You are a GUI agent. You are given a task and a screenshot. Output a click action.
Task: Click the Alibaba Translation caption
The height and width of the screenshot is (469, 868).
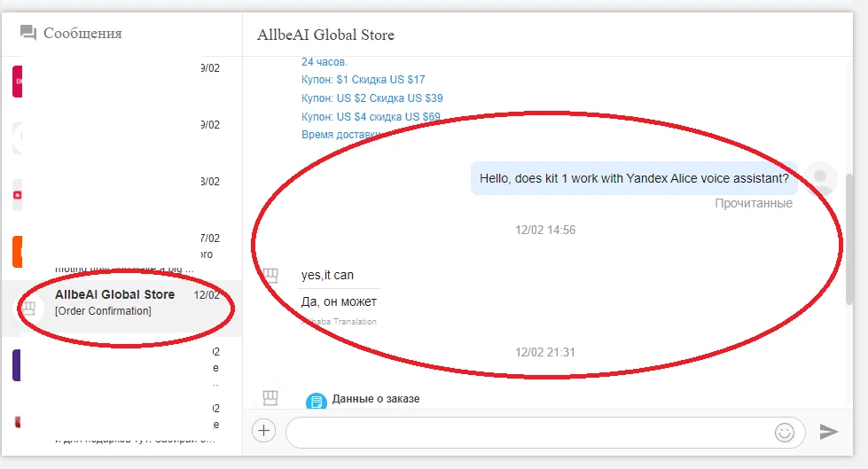[x=339, y=322]
